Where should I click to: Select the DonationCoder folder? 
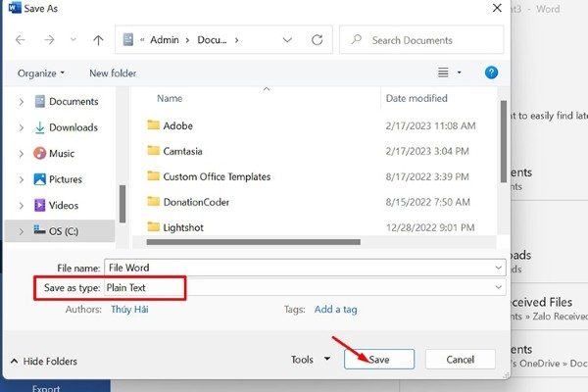pos(188,202)
